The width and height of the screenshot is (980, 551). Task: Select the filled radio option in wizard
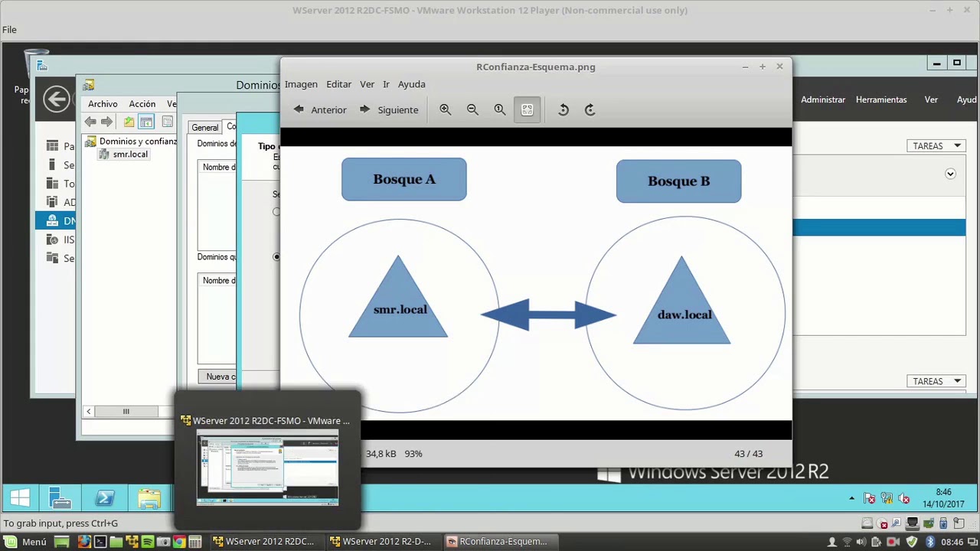point(276,257)
